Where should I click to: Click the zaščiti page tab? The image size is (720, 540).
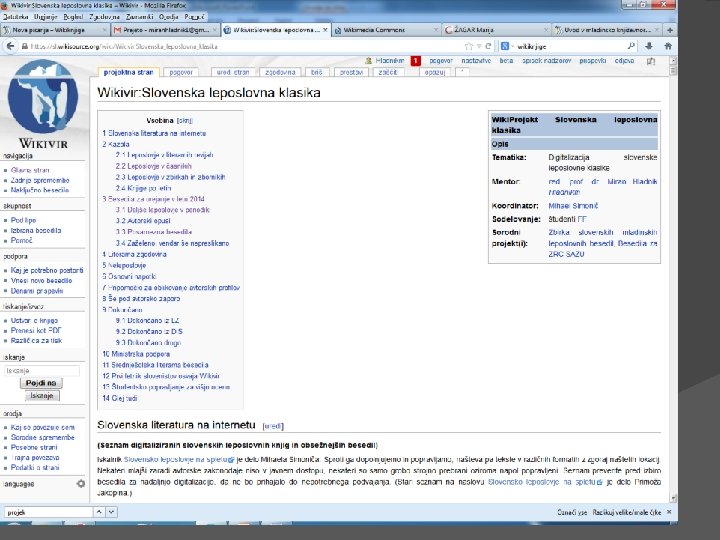point(388,72)
